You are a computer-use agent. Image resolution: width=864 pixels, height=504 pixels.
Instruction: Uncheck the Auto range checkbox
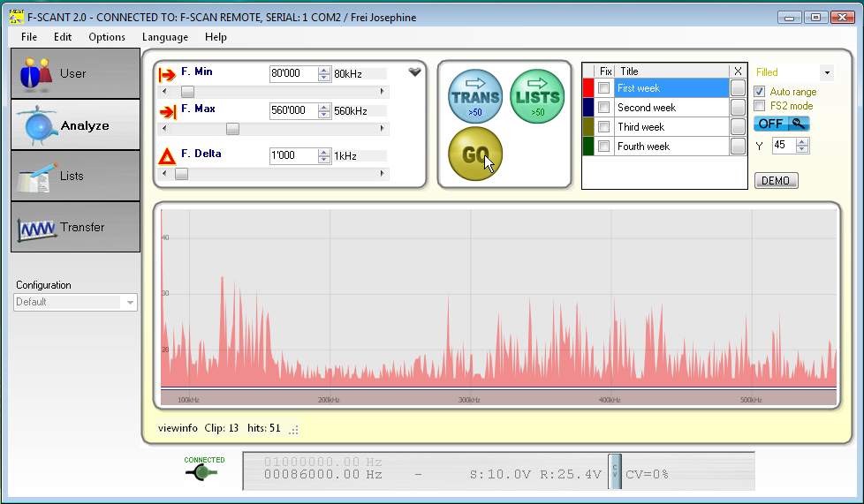[759, 92]
